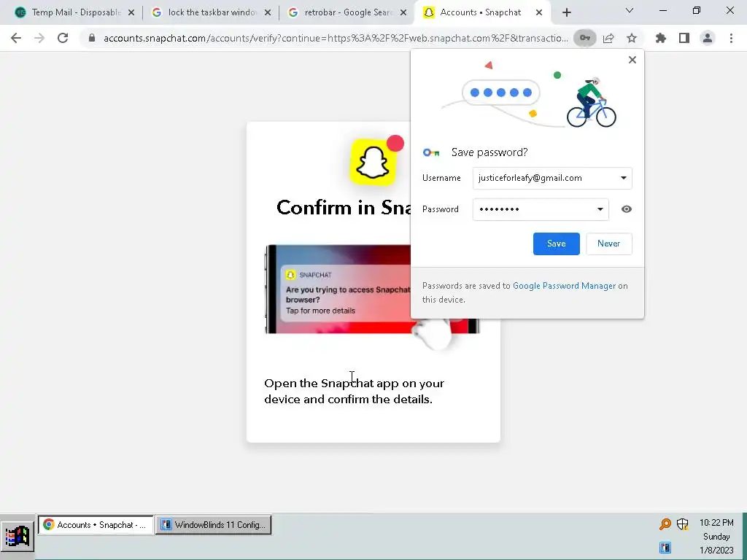747x560 pixels.
Task: Open the Chrome three-dot menu
Action: 731,38
